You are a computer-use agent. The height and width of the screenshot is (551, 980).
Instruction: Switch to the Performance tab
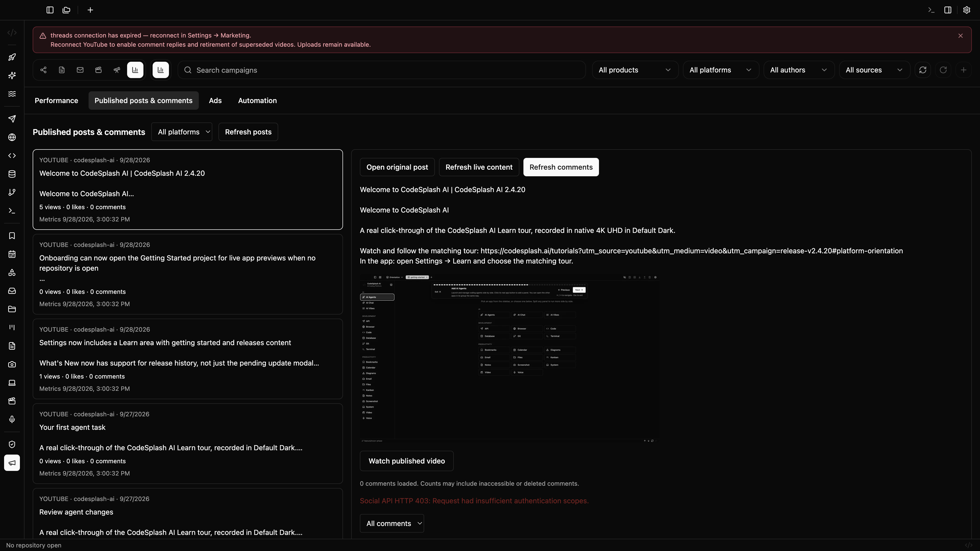click(56, 101)
